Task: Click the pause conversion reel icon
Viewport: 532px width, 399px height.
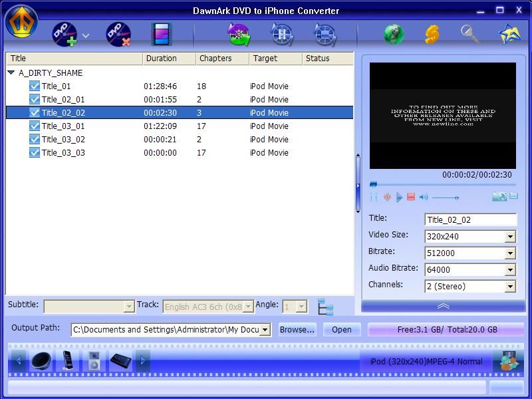Action: coord(282,35)
